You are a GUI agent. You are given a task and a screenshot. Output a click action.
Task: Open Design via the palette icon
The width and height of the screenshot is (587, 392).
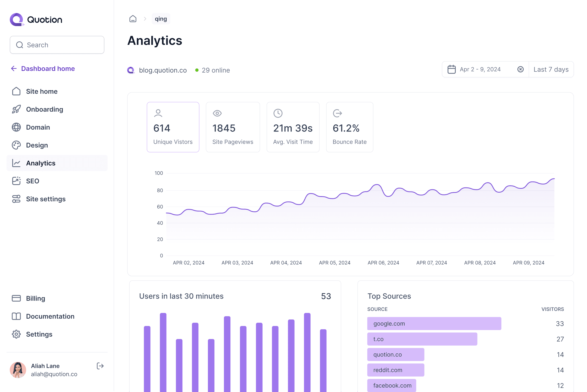point(16,145)
